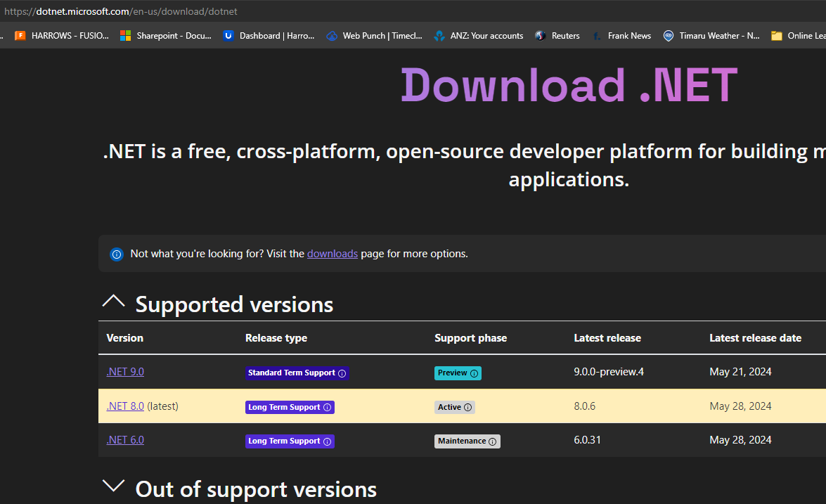Viewport: 826px width, 504px height.
Task: Open the ANZ: Your accounts bookmark label
Action: [486, 36]
